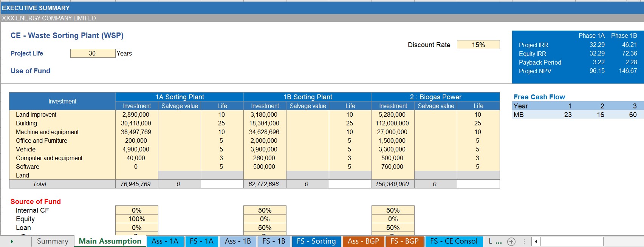
Task: Click 1B Sorting Plant Internal CF cell
Action: click(x=265, y=210)
